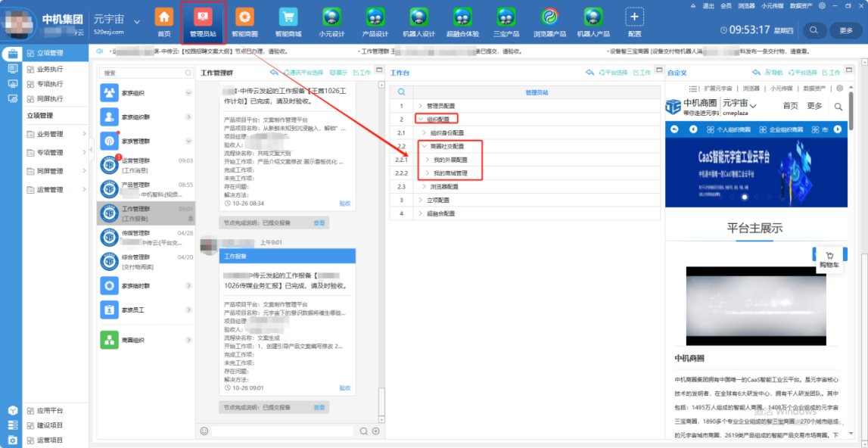Click the 配置 plus icon
The image size is (868, 448).
pos(634,17)
